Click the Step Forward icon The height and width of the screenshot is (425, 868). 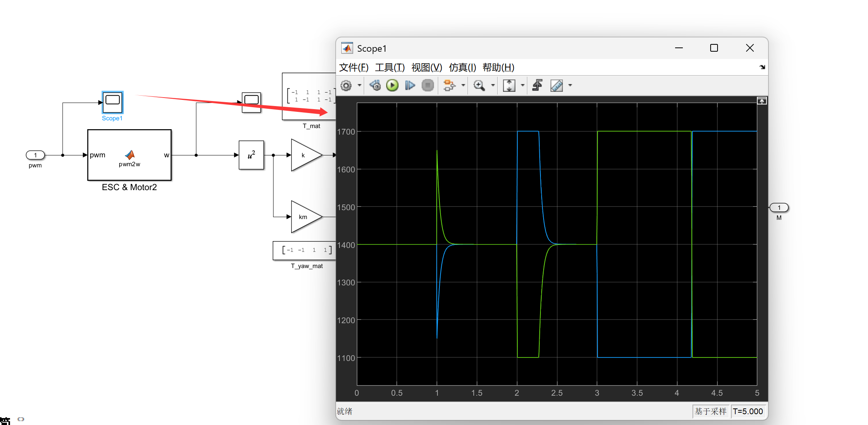click(x=410, y=86)
